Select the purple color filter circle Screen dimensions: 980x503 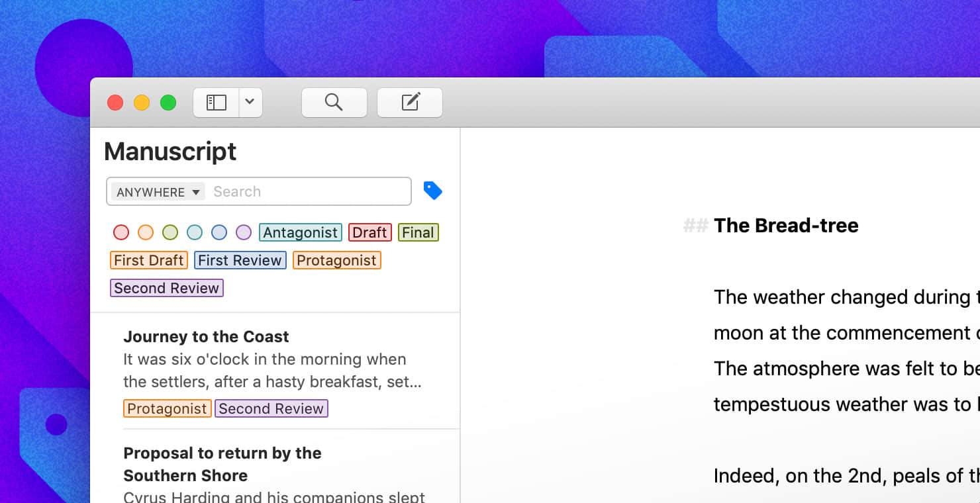click(244, 232)
